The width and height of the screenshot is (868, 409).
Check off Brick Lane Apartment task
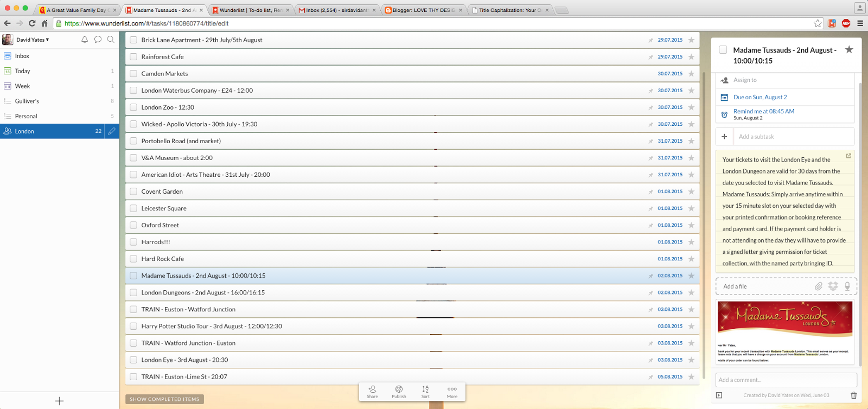point(133,40)
